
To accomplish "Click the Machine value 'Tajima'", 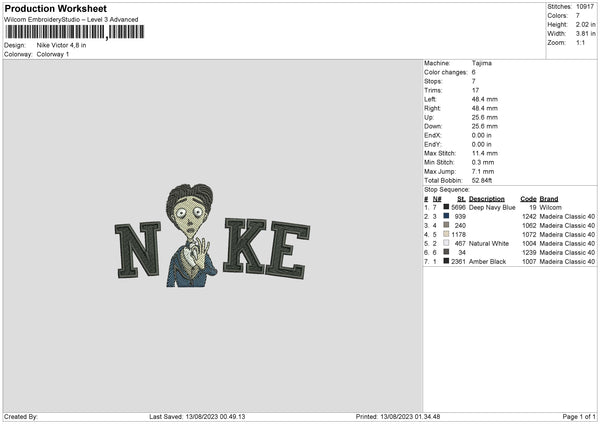I will [482, 63].
